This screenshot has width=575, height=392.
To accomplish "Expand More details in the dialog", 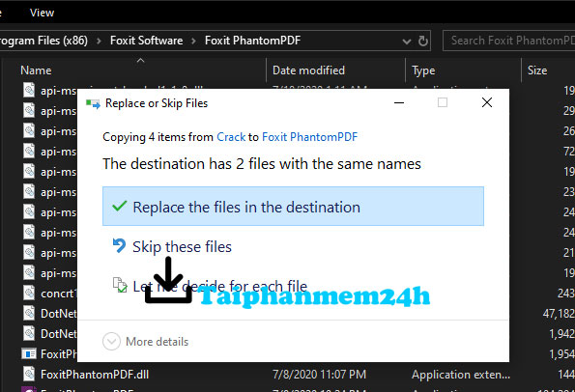I will point(146,342).
